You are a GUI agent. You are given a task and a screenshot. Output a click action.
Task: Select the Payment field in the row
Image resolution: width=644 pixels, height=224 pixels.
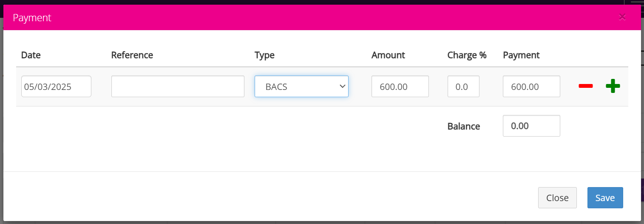531,87
